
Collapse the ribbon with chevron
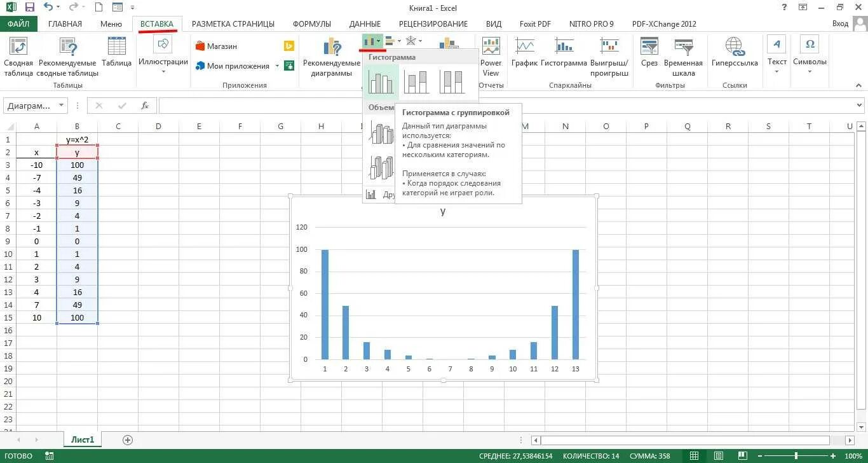tap(860, 85)
